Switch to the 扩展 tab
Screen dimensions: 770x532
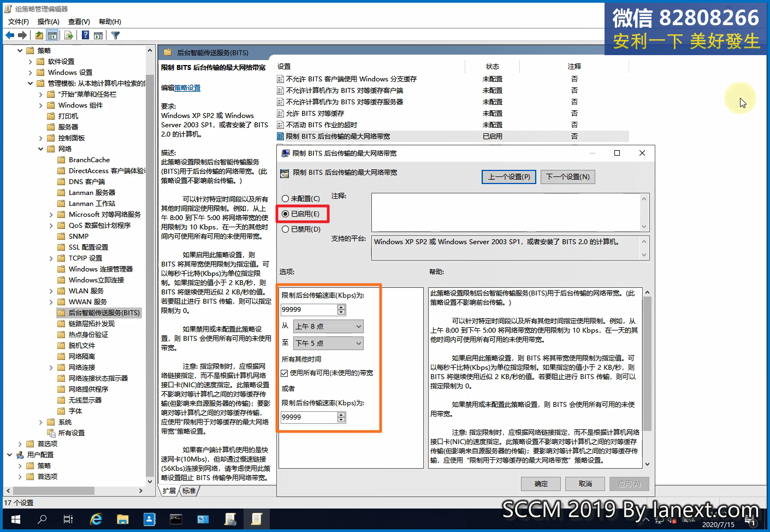point(169,491)
